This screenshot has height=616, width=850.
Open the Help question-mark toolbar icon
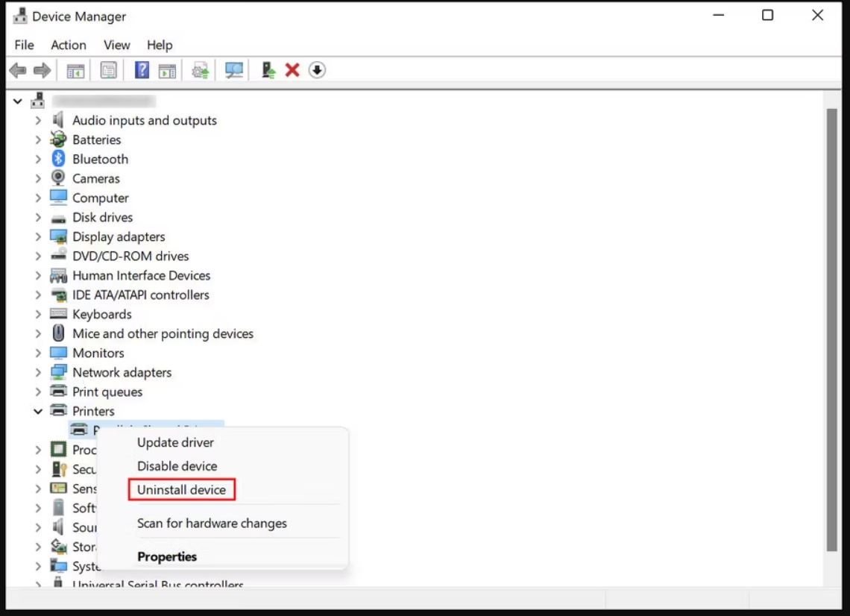point(142,70)
